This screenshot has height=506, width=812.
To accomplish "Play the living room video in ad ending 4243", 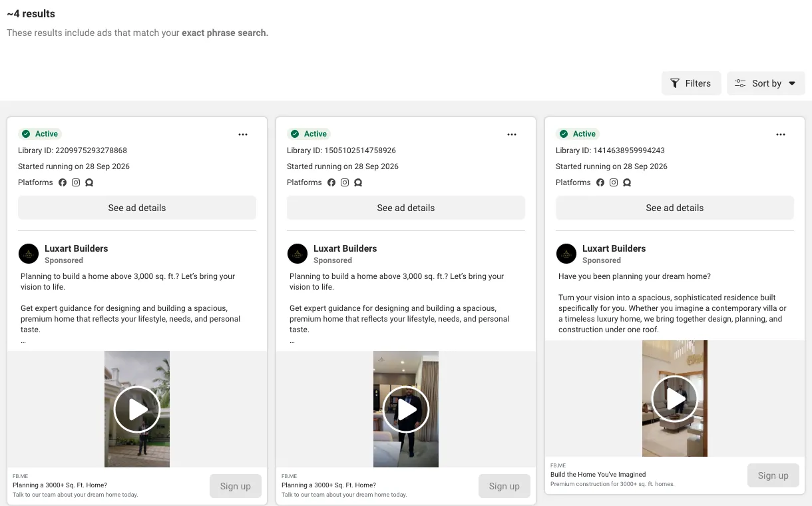I will point(675,399).
